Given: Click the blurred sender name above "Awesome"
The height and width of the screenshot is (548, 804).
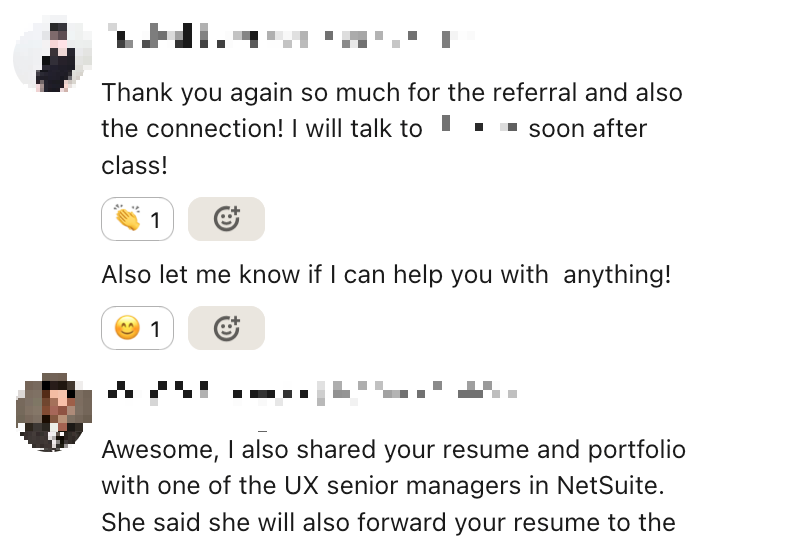Looking at the screenshot, I should (310, 393).
